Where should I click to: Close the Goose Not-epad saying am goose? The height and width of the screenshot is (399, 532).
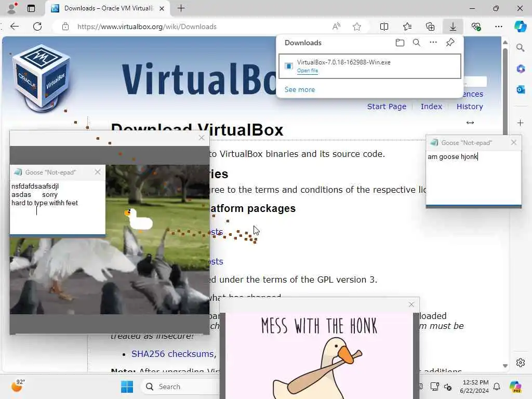(x=514, y=142)
